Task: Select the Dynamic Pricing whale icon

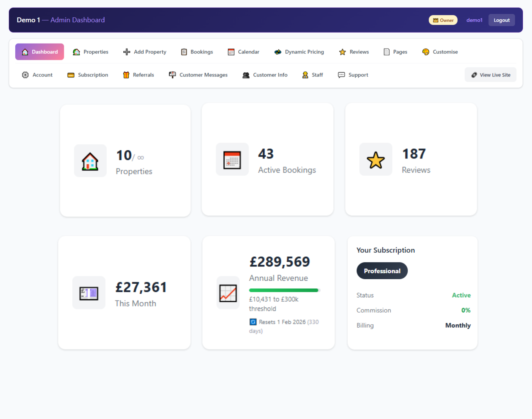Action: [278, 52]
